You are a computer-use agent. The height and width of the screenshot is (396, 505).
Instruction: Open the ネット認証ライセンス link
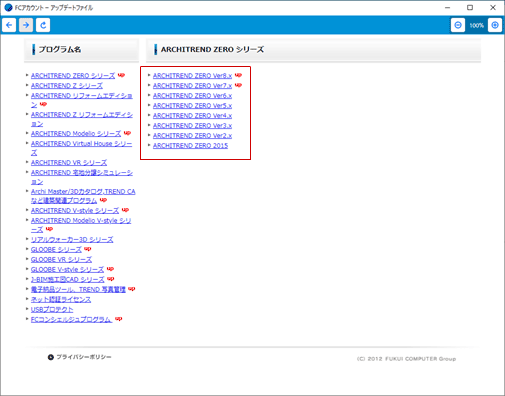coord(61,300)
